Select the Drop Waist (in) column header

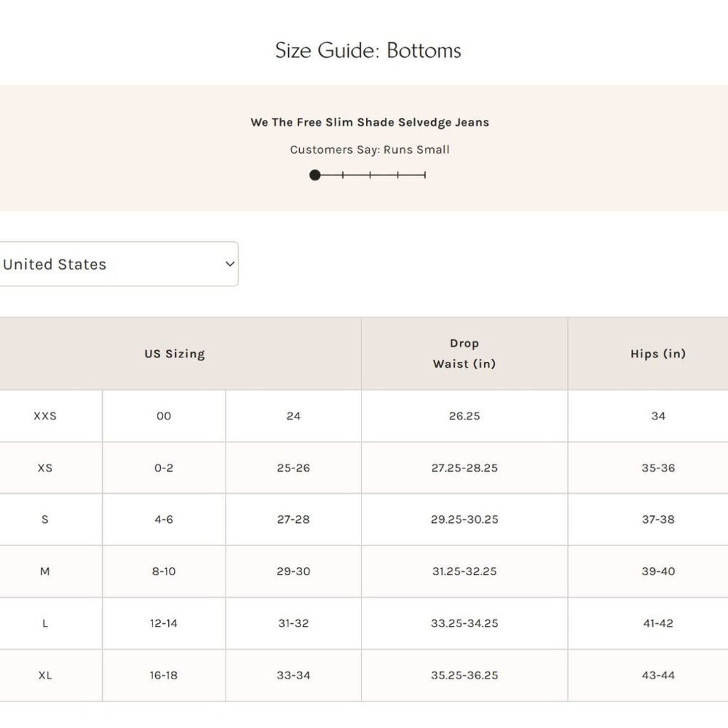point(464,354)
